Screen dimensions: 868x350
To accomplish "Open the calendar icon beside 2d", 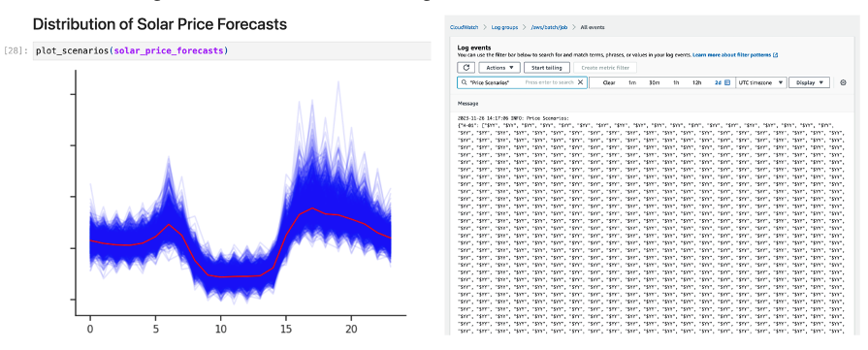I will click(727, 82).
